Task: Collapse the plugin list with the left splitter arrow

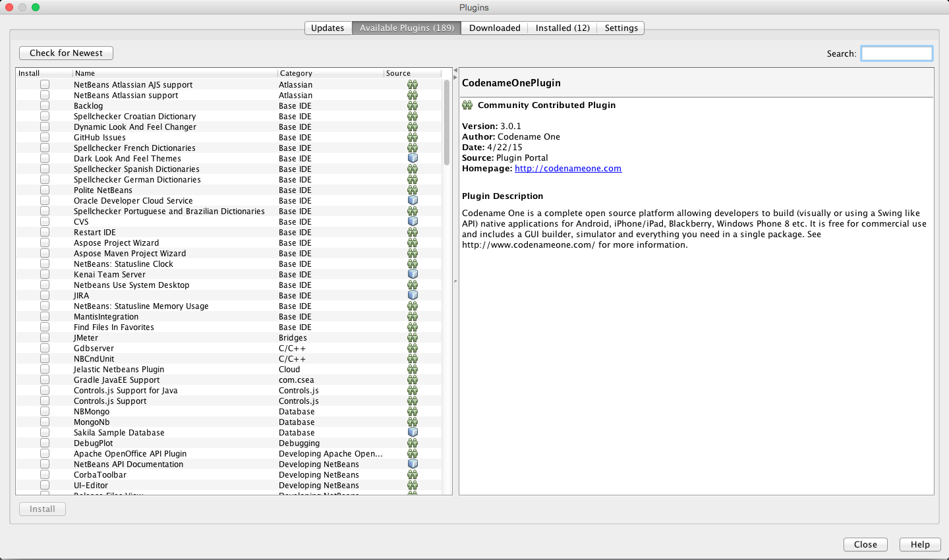Action: tap(455, 70)
